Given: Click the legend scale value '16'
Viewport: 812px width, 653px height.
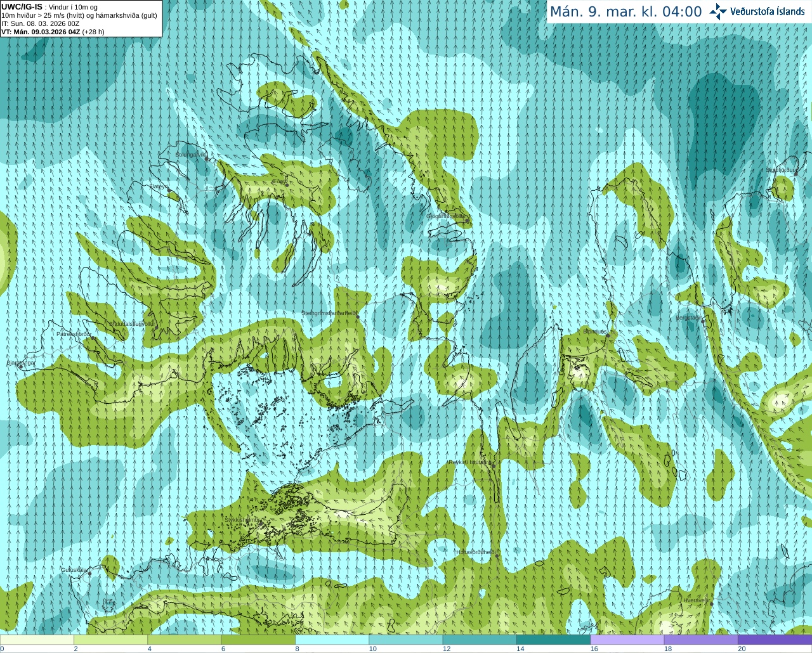Looking at the screenshot, I should 594,649.
